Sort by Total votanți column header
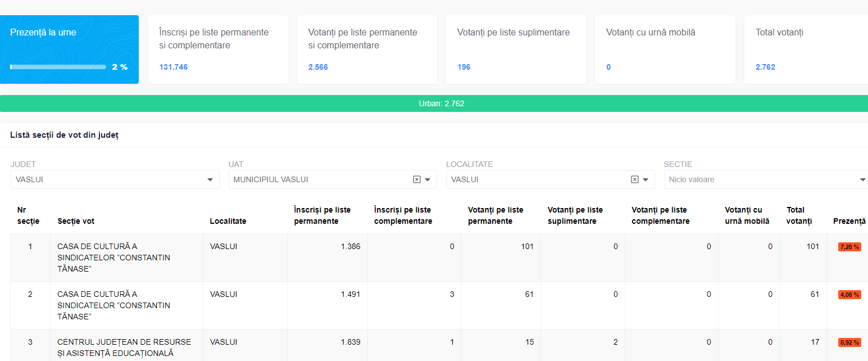This screenshot has width=868, height=361. 799,215
